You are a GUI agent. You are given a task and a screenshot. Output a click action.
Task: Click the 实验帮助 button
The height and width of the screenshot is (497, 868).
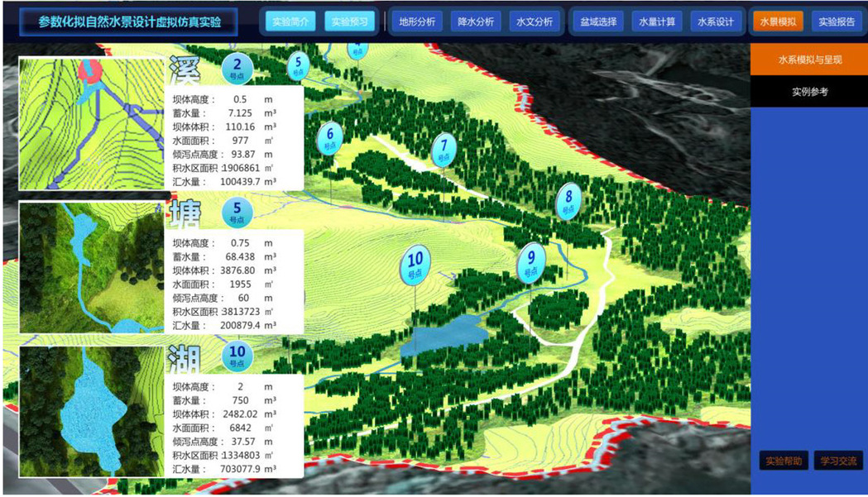782,461
